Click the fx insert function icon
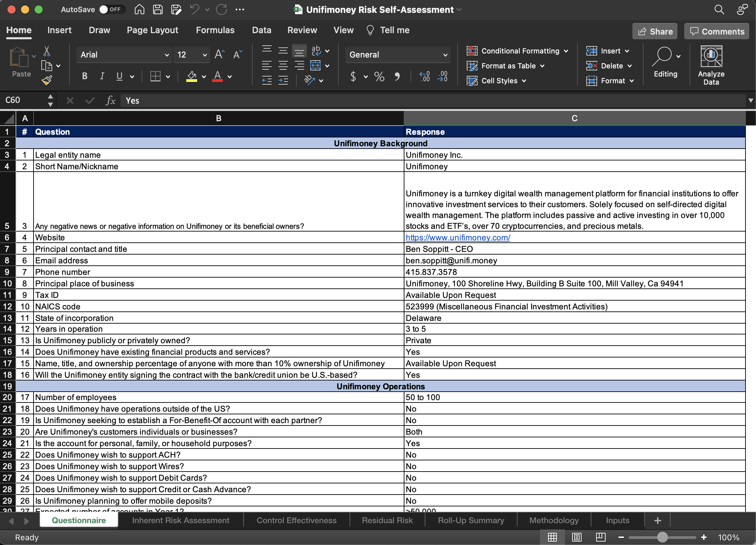 click(x=110, y=101)
